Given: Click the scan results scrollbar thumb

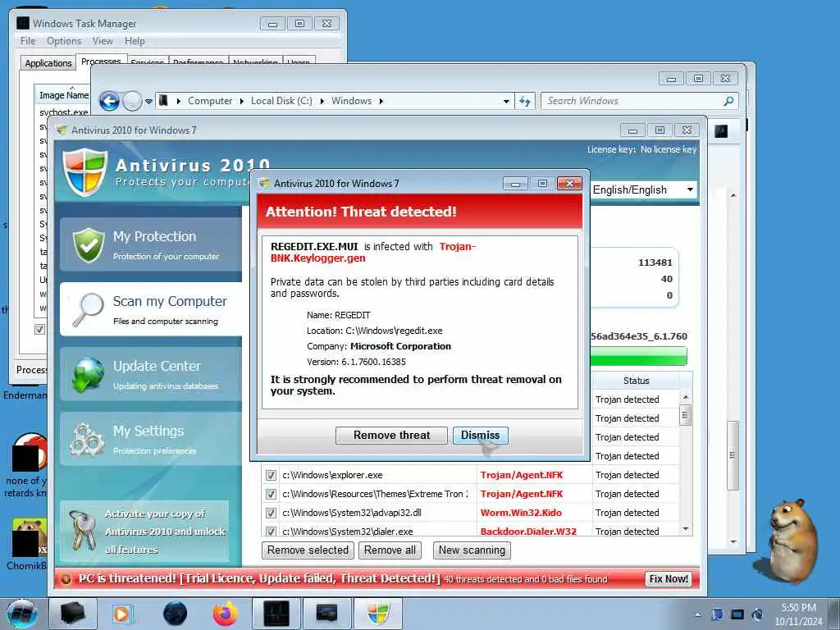Looking at the screenshot, I should (x=685, y=414).
